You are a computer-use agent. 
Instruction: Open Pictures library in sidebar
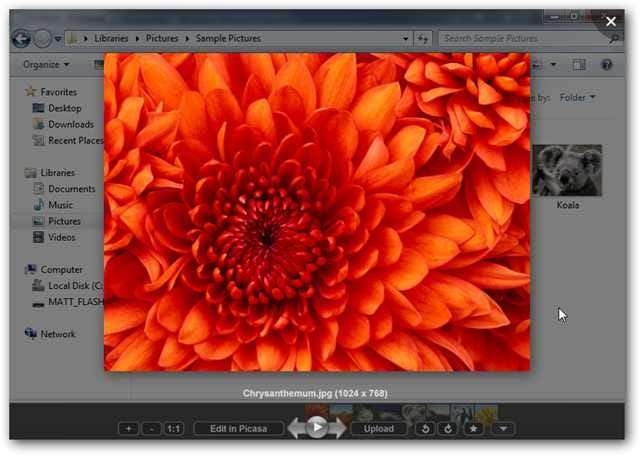click(x=64, y=221)
